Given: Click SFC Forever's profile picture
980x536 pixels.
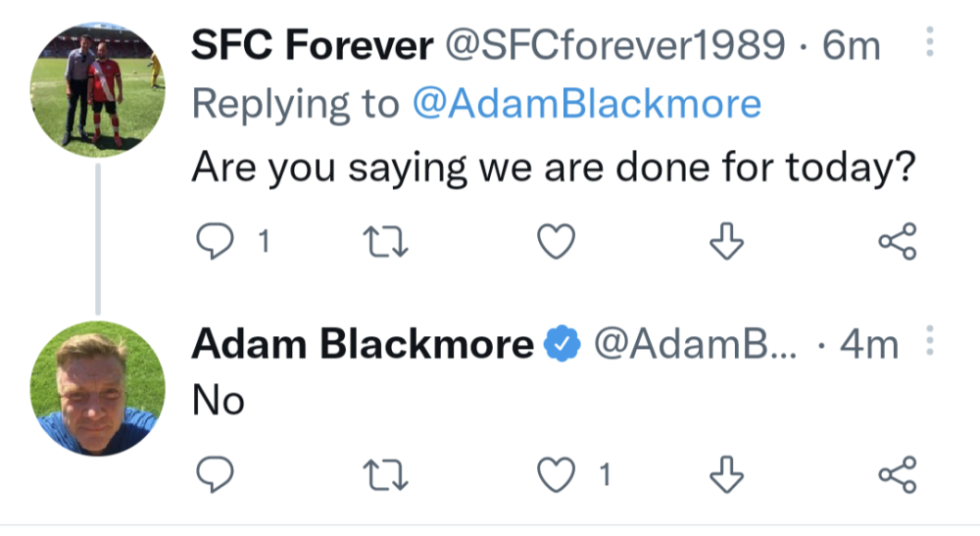Looking at the screenshot, I should pos(97,91).
